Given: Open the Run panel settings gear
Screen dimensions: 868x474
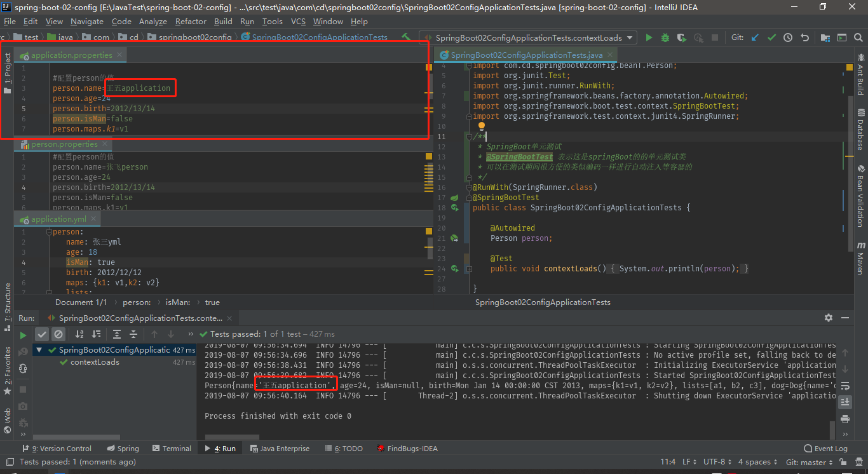Looking at the screenshot, I should tap(829, 318).
